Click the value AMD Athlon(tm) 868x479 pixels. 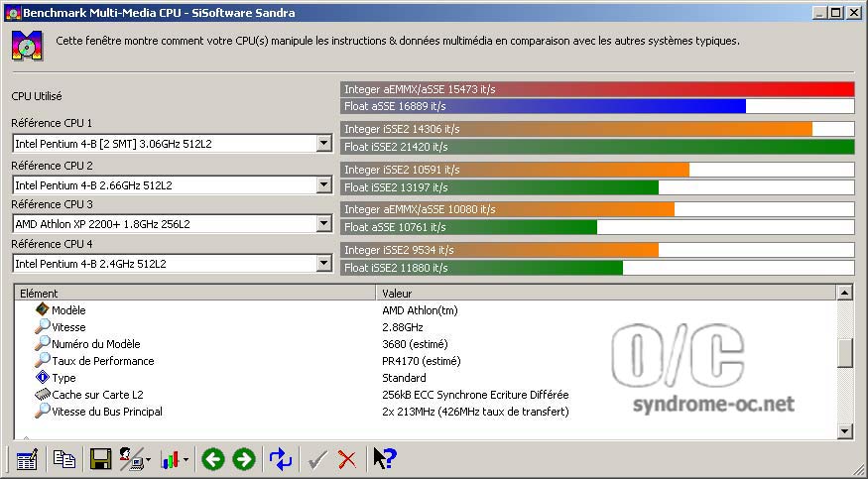pos(420,310)
